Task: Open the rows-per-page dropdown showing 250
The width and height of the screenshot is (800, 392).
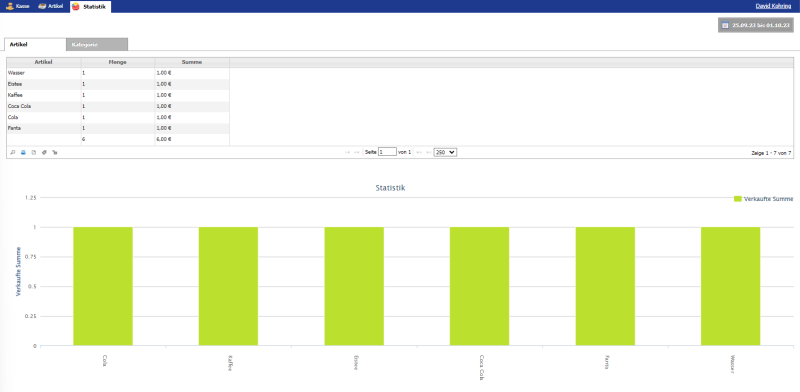Action: pos(445,152)
